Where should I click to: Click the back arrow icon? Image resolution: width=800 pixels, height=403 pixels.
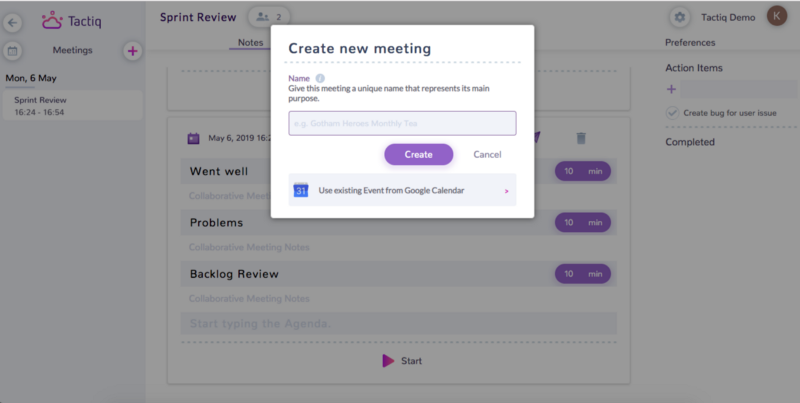tap(13, 22)
